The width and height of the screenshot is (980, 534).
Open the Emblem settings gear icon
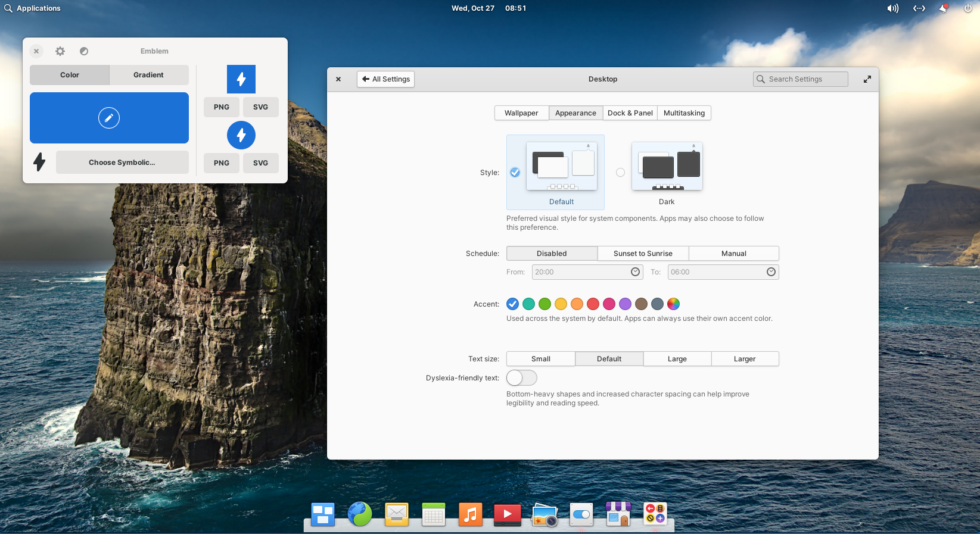(x=60, y=51)
